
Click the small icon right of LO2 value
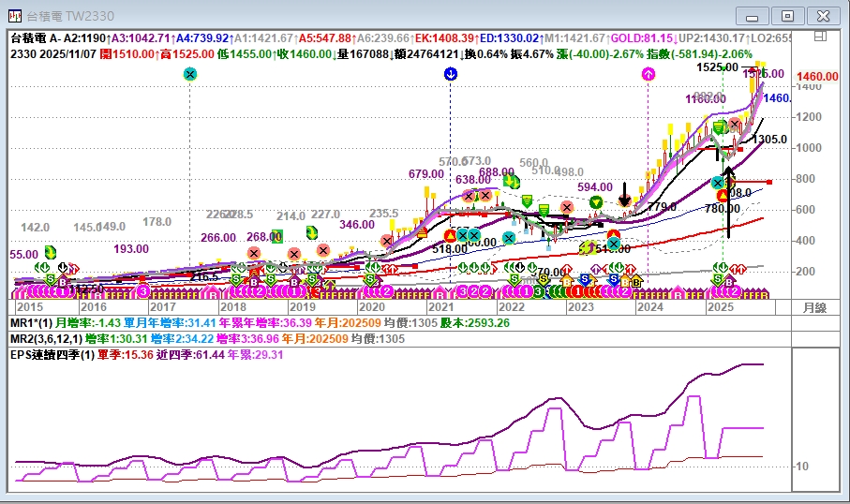[821, 37]
